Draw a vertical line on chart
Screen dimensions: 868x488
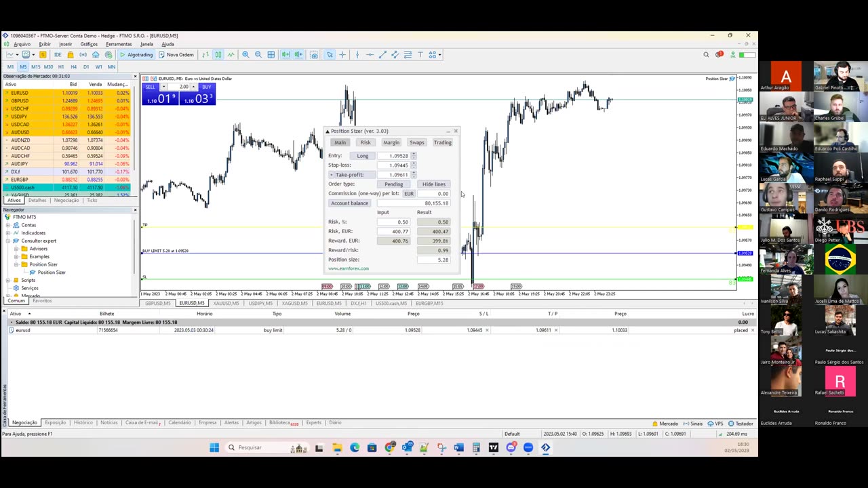pos(357,54)
